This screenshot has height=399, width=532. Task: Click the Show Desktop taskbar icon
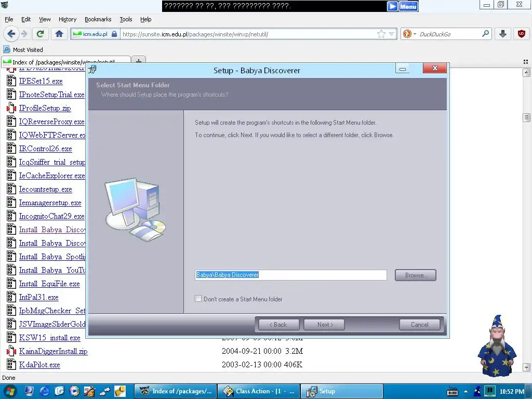point(29,391)
